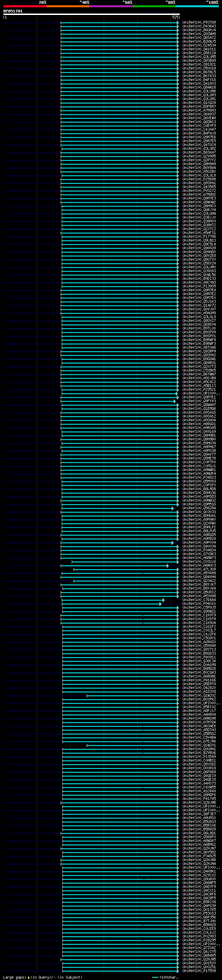Select hit label UniRef100_Q8SAT2
The width and height of the screenshot is (222, 980).
(x=199, y=38)
